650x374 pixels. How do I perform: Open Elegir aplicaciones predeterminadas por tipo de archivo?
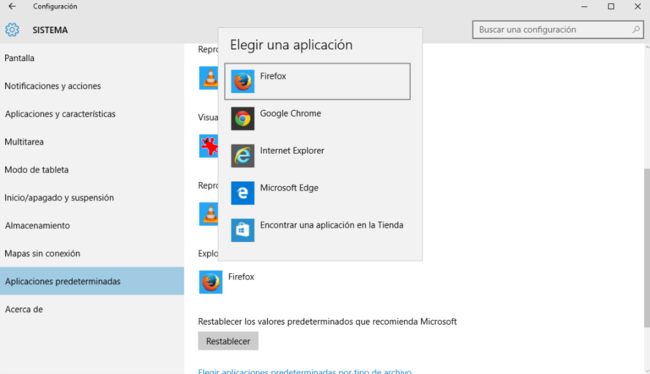[x=305, y=371]
